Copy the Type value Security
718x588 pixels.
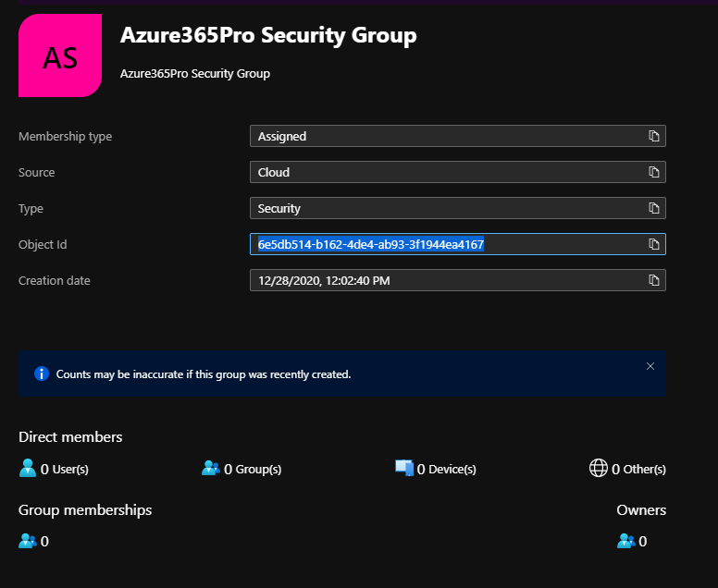(x=654, y=208)
